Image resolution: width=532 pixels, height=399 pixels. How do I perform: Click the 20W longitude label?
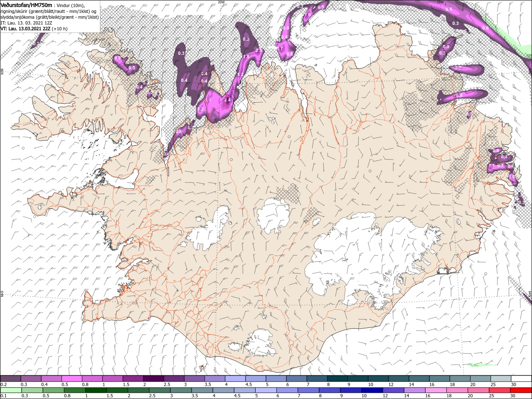pyautogui.click(x=221, y=2)
